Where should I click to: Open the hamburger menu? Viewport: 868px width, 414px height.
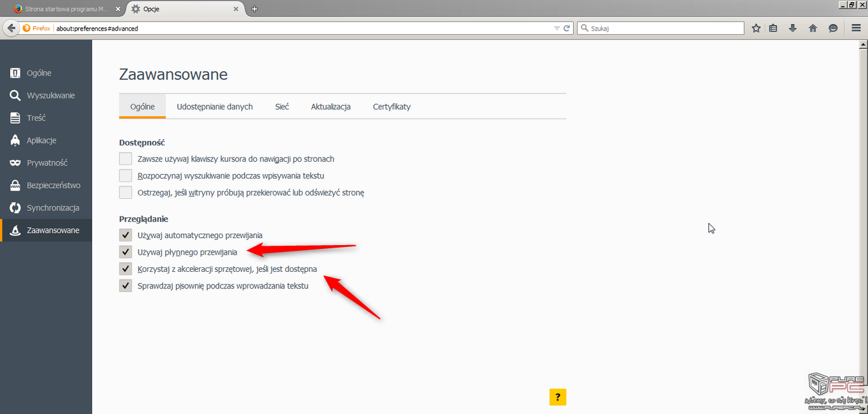[856, 28]
